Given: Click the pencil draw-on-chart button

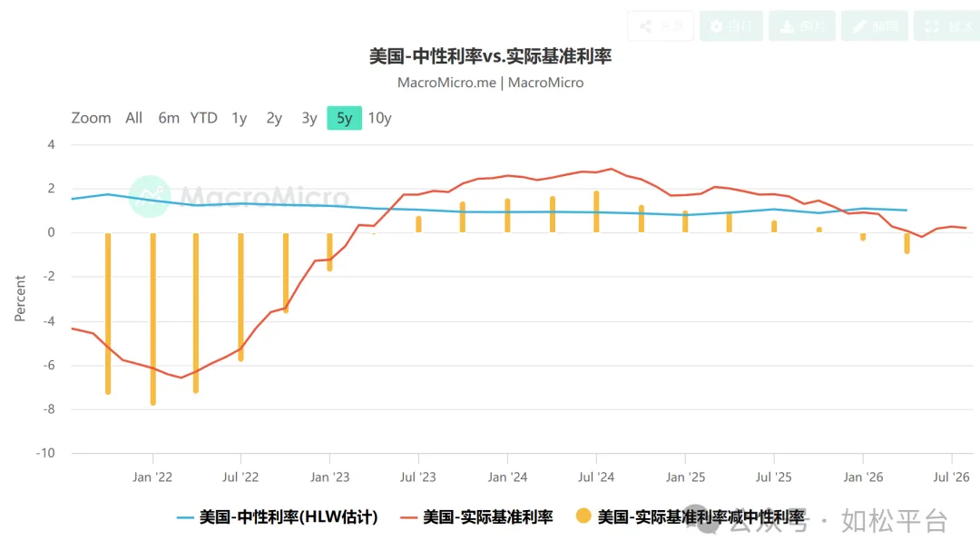Looking at the screenshot, I should tap(875, 26).
